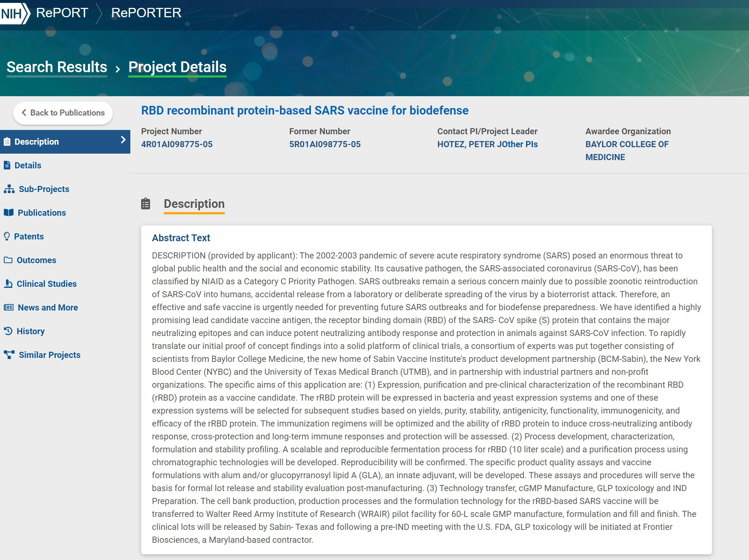Screen dimensions: 749x560
Task: Click the Details document icon
Action: point(7,165)
